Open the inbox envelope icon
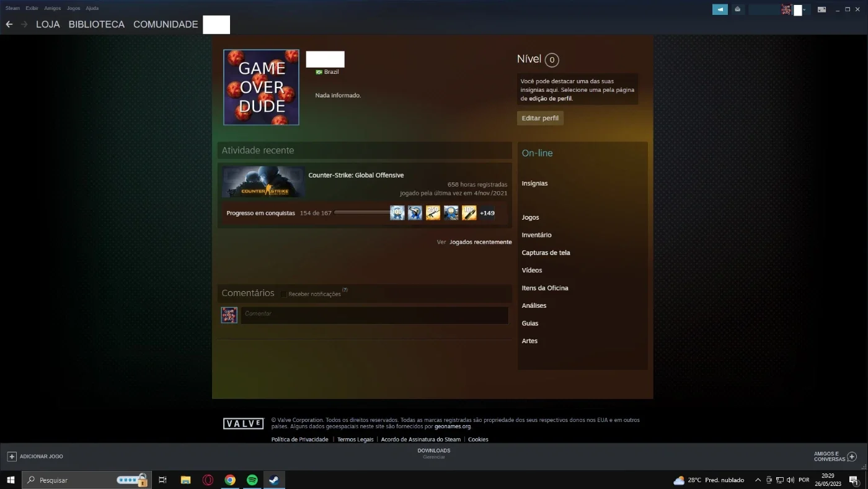This screenshot has height=489, width=868. point(737,9)
